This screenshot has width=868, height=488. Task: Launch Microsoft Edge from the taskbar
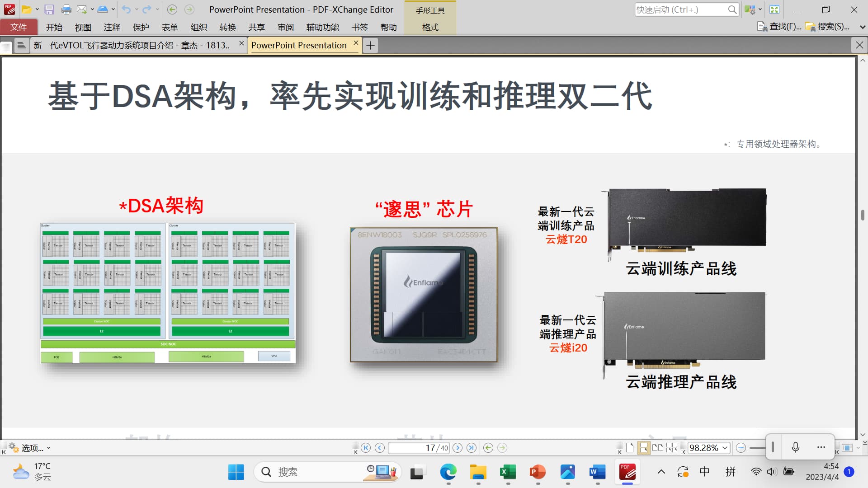[448, 472]
